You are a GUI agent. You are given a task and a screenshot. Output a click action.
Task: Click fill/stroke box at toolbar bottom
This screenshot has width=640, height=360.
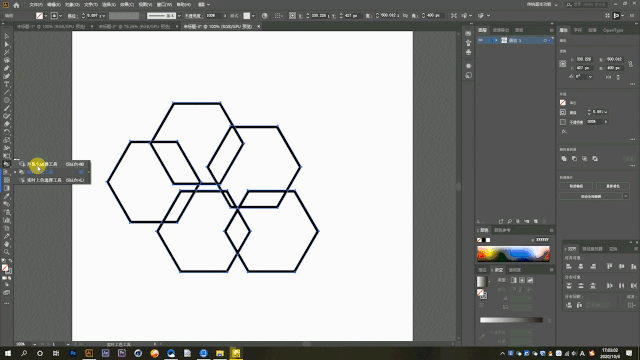[x=6, y=269]
